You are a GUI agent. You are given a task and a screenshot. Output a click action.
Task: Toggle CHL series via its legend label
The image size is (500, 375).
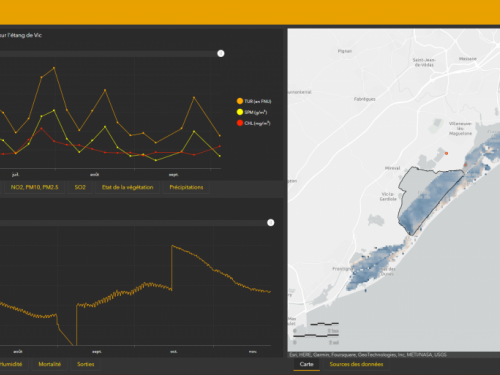pyautogui.click(x=257, y=123)
